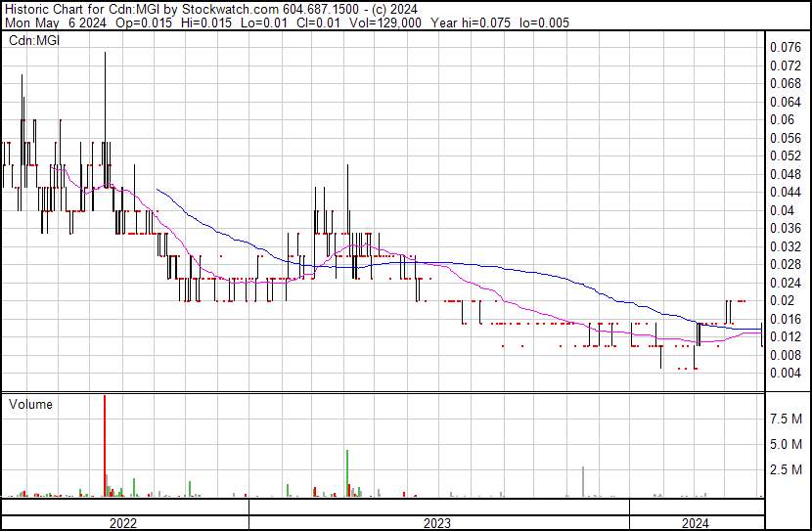Image resolution: width=812 pixels, height=531 pixels.
Task: Select the 2023 year marker
Action: tap(436, 523)
